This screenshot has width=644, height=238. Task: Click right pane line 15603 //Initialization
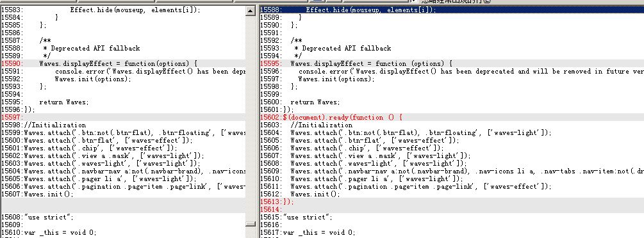tap(452, 125)
